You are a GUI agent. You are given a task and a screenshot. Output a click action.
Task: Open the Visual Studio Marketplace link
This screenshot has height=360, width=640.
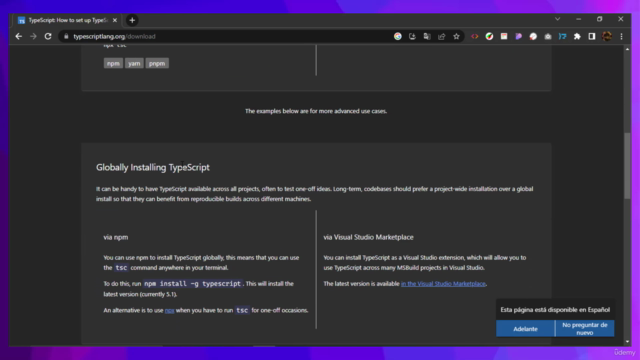443,284
